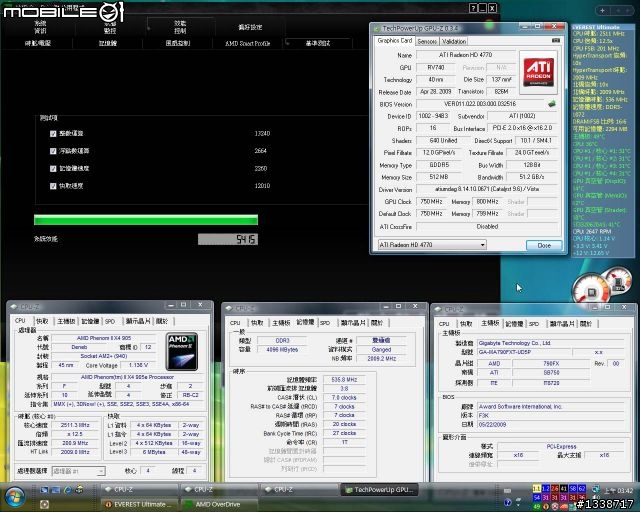Switch to the first CPU-Z taskbar button

coord(140,490)
